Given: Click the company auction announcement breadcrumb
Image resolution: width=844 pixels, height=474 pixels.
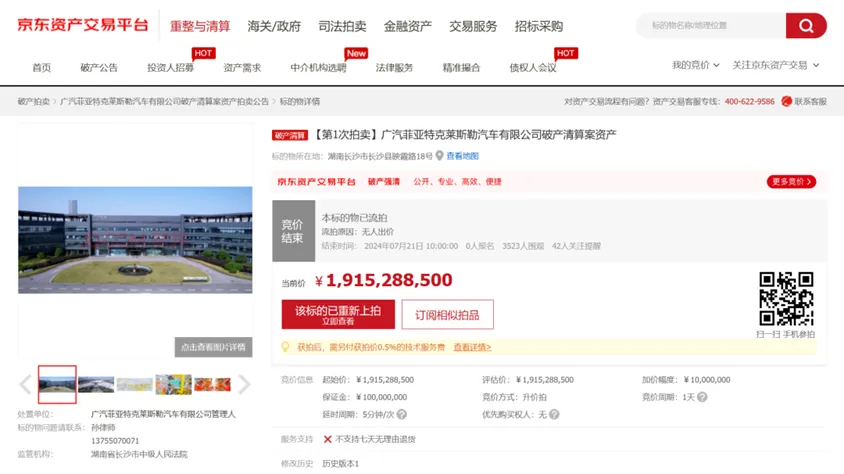Looking at the screenshot, I should click(164, 101).
